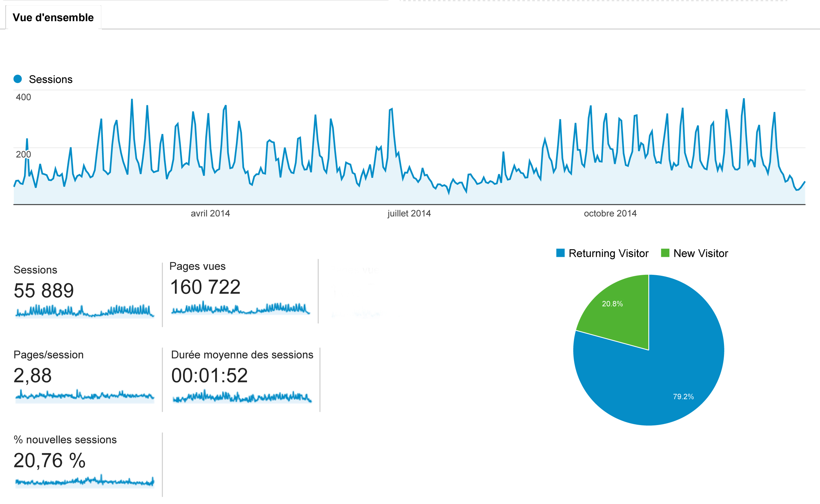Click octobre 2014 on chart axis

click(610, 213)
